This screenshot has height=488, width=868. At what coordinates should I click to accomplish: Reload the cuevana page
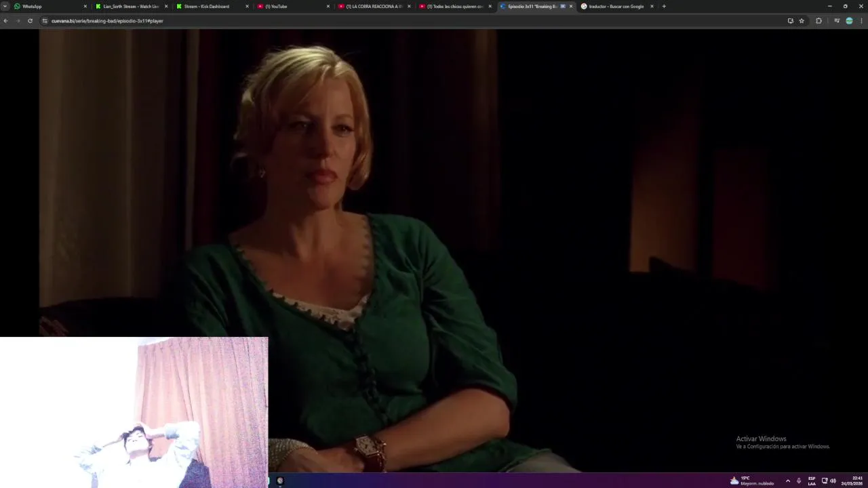tap(30, 21)
